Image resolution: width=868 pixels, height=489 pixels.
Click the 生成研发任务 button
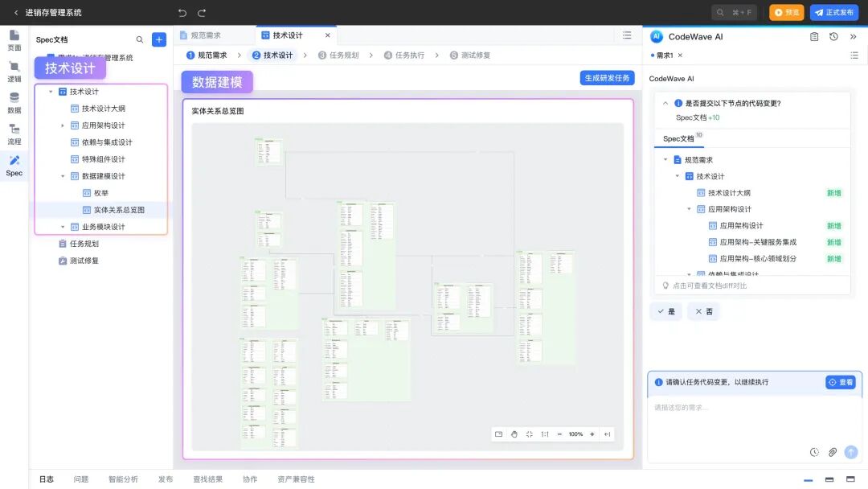pyautogui.click(x=608, y=78)
